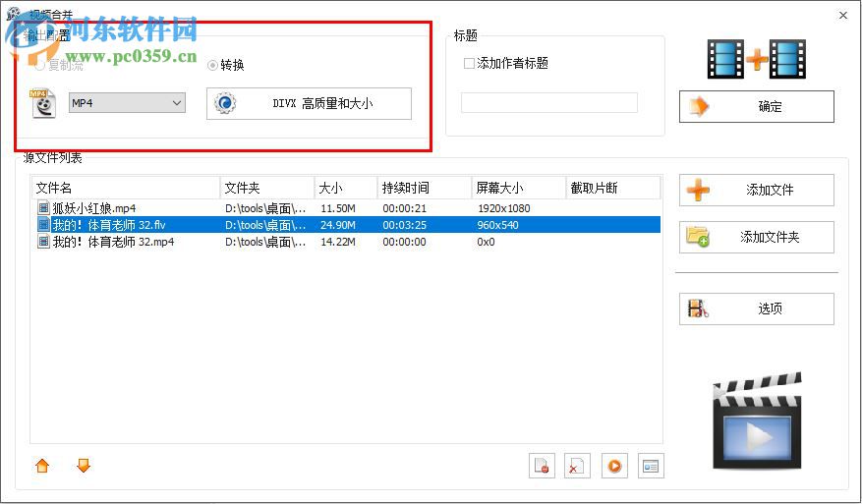Image resolution: width=862 pixels, height=504 pixels.
Task: Open the 选项 options button
Action: point(757,308)
